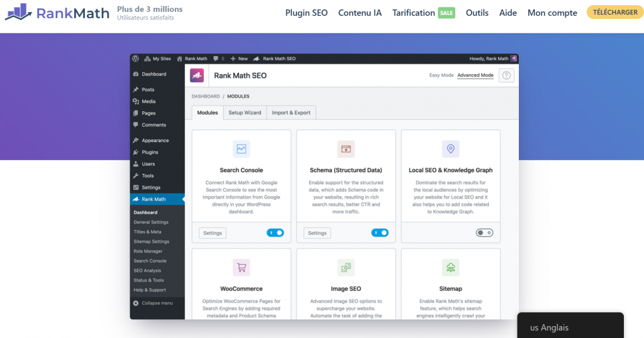644x338 pixels.
Task: Click the Rank Math site name in admin bar
Action: click(x=196, y=58)
